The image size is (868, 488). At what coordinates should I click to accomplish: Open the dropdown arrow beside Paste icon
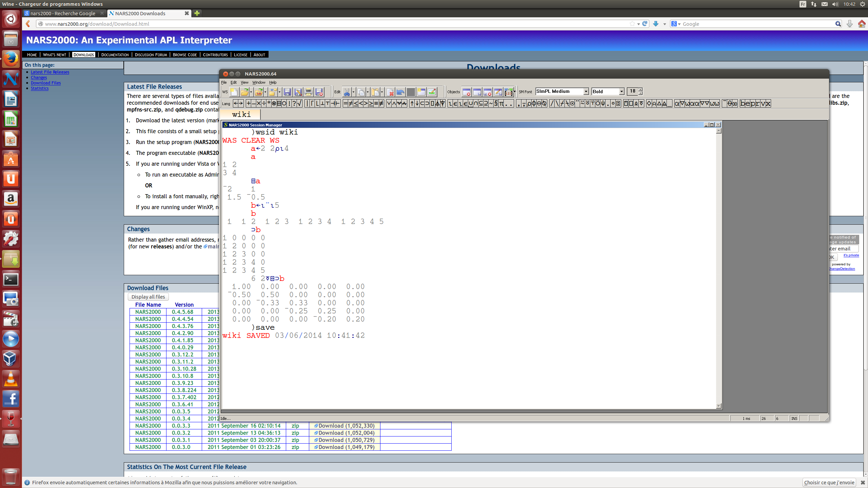382,92
